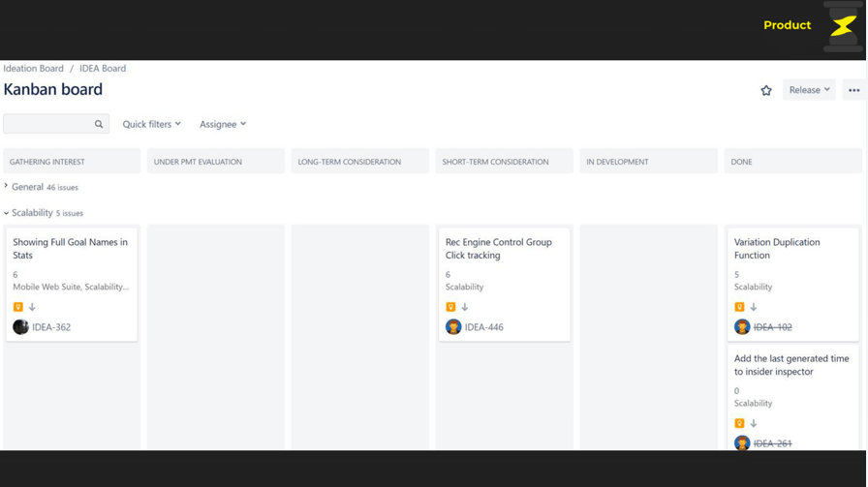This screenshot has width=868, height=487.
Task: Click priority arrow icon on IDEA-446 card
Action: 465,307
